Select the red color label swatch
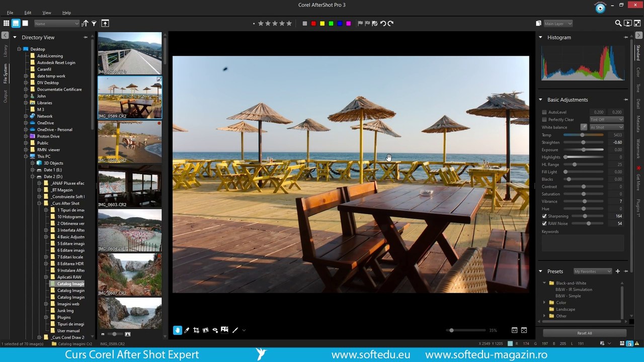The height and width of the screenshot is (362, 644). point(313,24)
